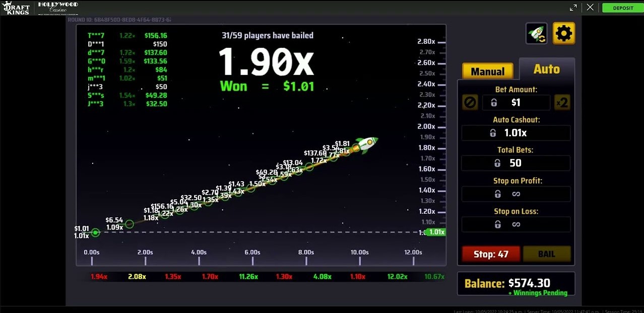Click the Won = $1.01 text
Image resolution: width=644 pixels, height=313 pixels.
(267, 87)
